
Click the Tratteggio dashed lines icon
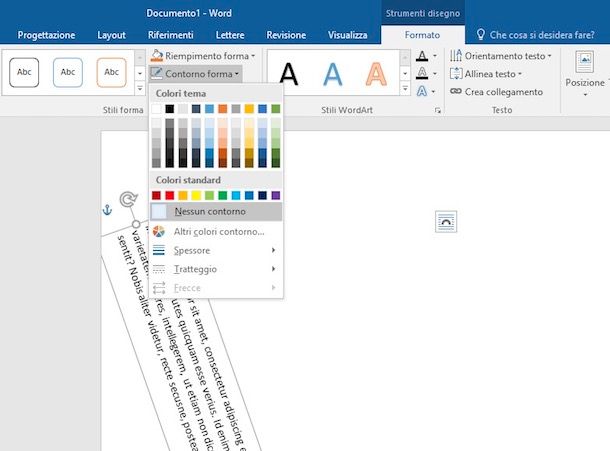pos(159,269)
